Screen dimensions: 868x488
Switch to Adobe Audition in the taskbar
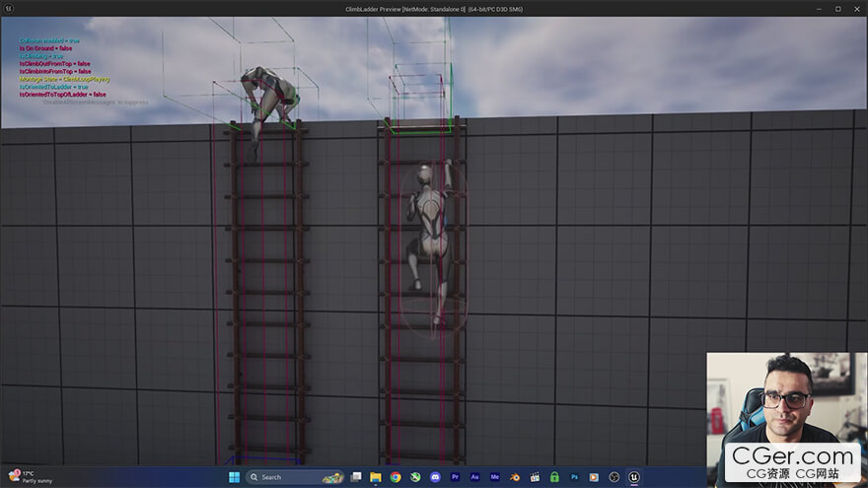point(475,477)
